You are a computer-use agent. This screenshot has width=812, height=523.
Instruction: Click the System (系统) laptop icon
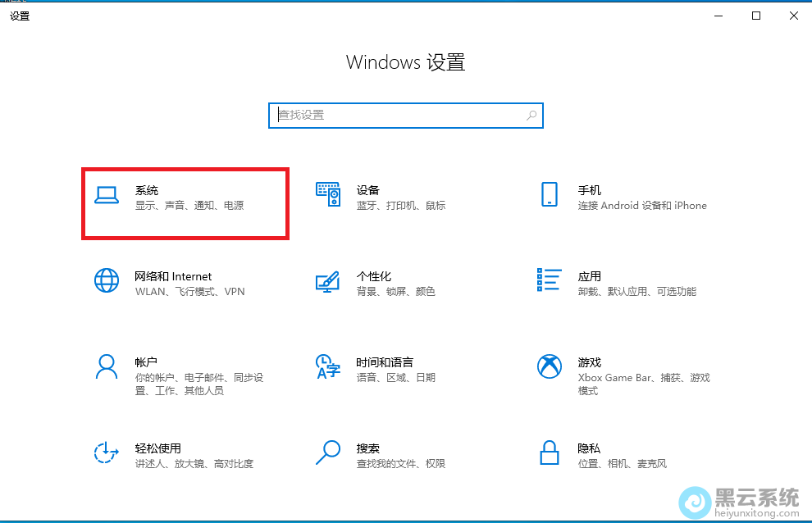coord(107,195)
